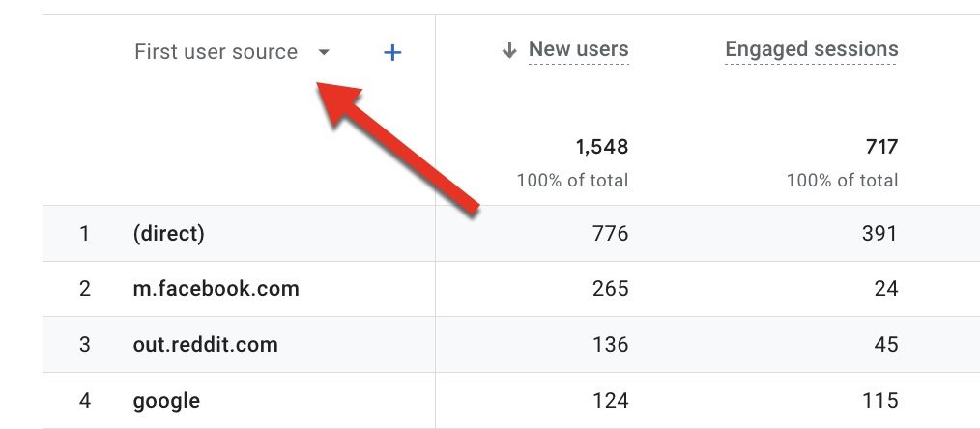The height and width of the screenshot is (429, 980).
Task: Click the 265 new users value for m.facebook.com
Action: (611, 288)
